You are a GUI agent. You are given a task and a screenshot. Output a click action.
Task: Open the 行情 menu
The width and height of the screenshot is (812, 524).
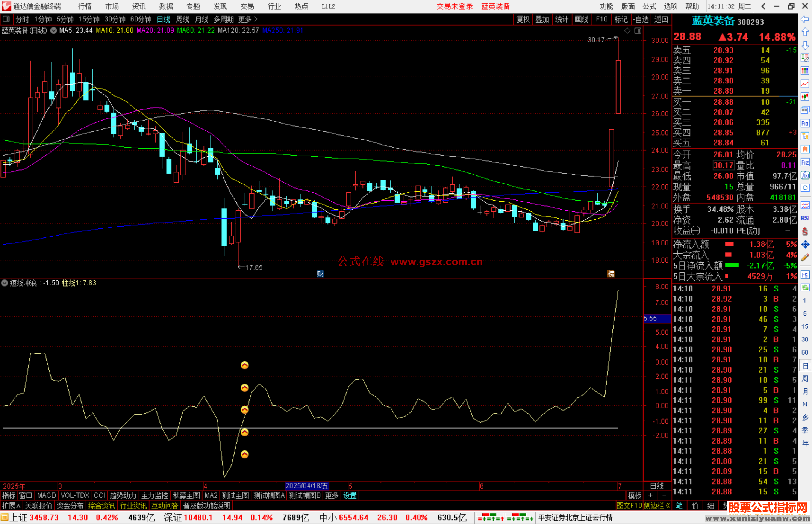pyautogui.click(x=85, y=6)
